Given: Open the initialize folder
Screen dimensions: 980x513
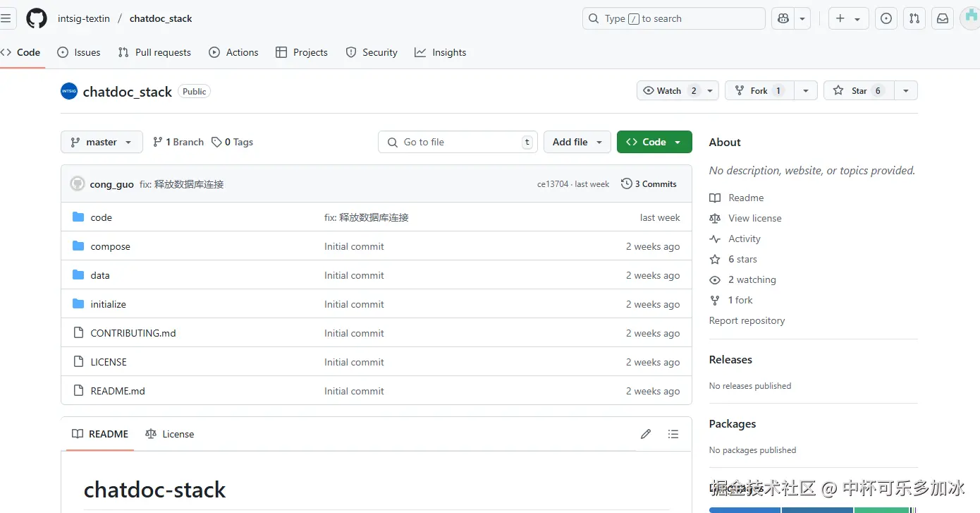Looking at the screenshot, I should (x=109, y=304).
